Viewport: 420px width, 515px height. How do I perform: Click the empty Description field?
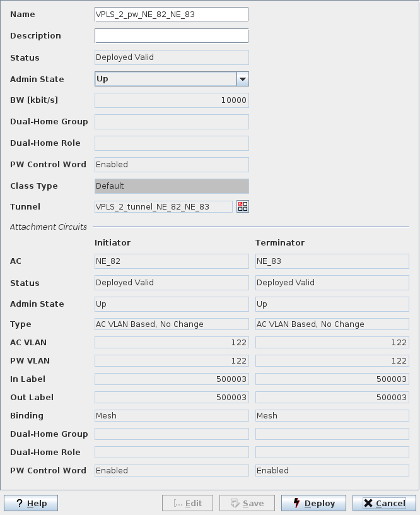coord(171,36)
